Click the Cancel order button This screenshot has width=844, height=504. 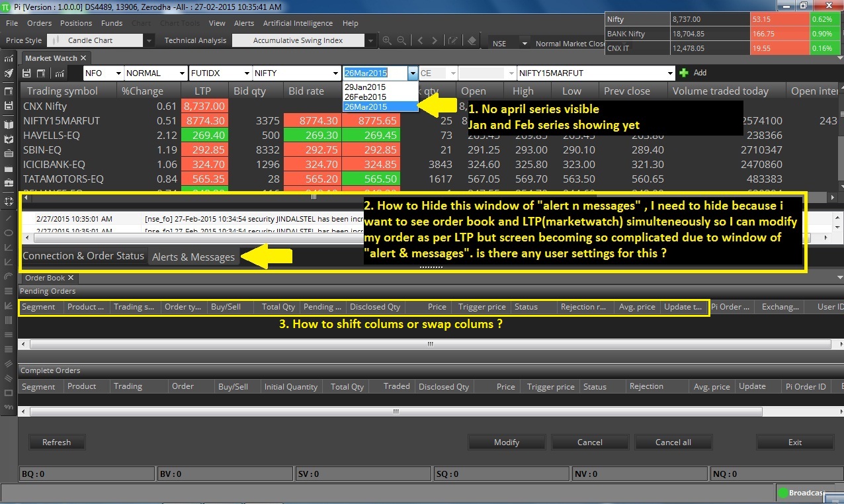pyautogui.click(x=589, y=442)
